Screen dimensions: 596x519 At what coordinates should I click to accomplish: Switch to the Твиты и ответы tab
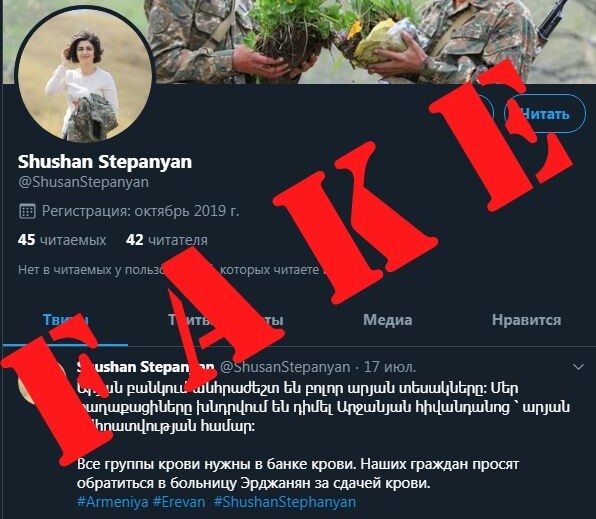pos(226,320)
